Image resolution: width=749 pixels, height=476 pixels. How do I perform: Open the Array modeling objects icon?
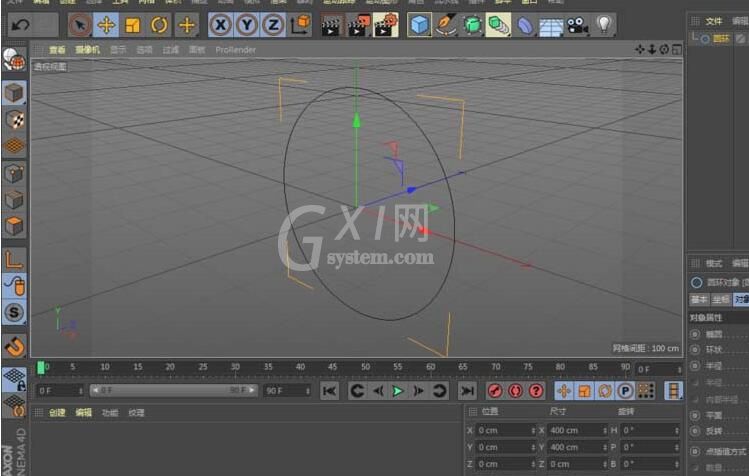(x=498, y=25)
